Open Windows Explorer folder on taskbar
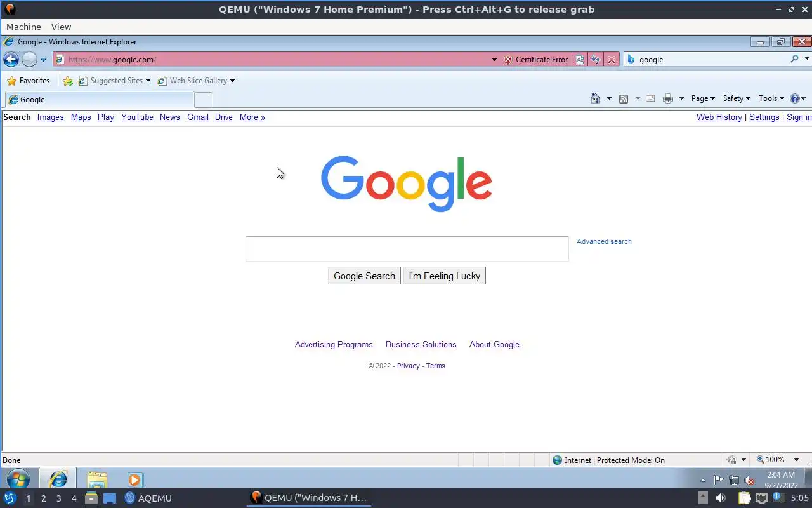This screenshot has height=508, width=812. (96, 479)
